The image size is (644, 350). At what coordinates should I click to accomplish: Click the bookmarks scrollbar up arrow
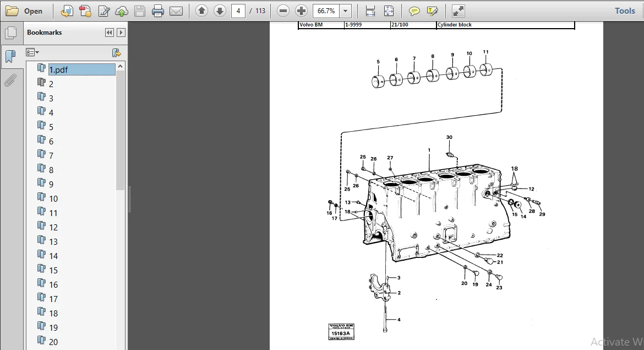pyautogui.click(x=121, y=66)
